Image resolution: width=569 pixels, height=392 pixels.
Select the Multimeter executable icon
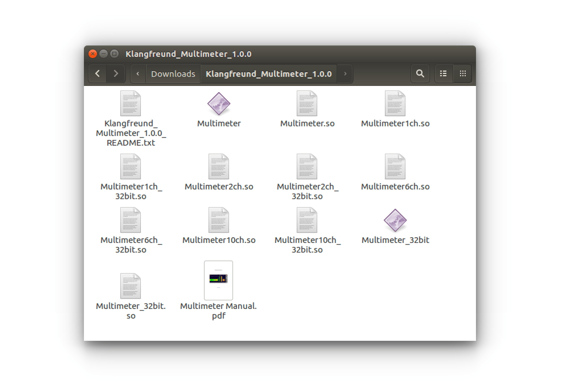tap(218, 104)
